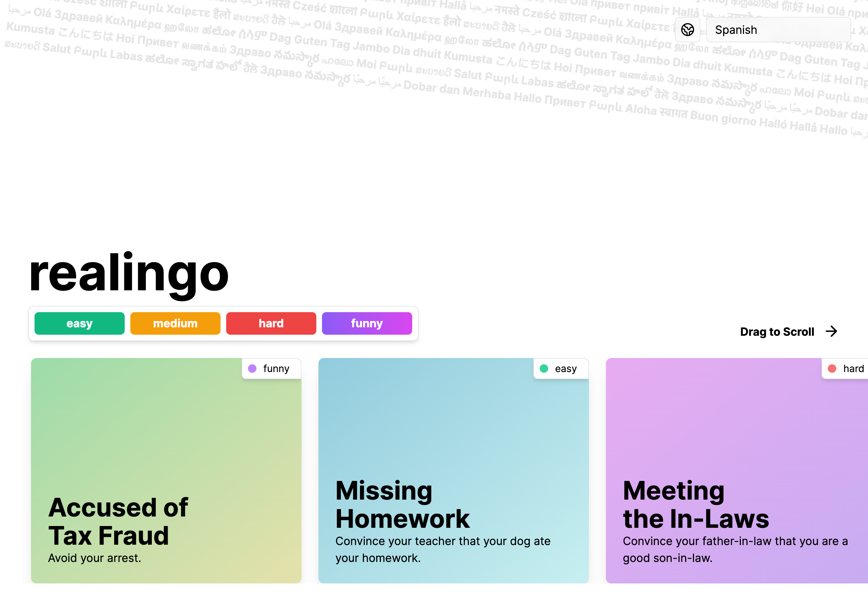Screen dimensions: 868x606
Task: Toggle the 'funny' category filter button
Action: [x=367, y=323]
